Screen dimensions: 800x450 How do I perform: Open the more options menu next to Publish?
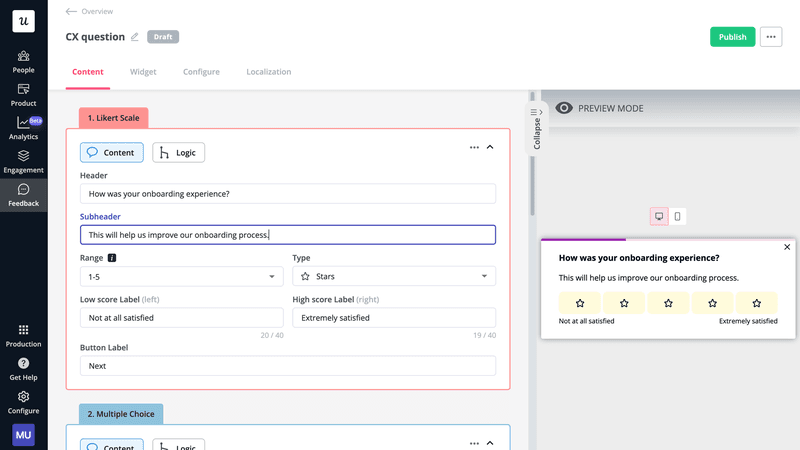[770, 37]
